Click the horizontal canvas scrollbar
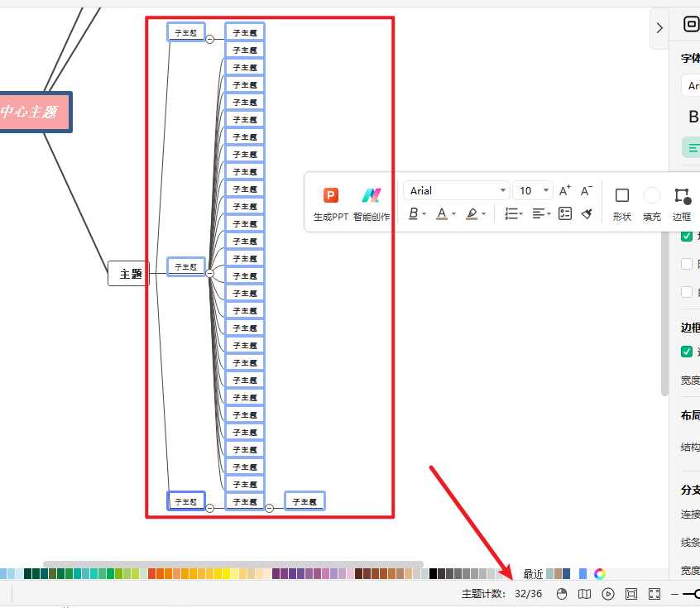700x608 pixels. 233,564
